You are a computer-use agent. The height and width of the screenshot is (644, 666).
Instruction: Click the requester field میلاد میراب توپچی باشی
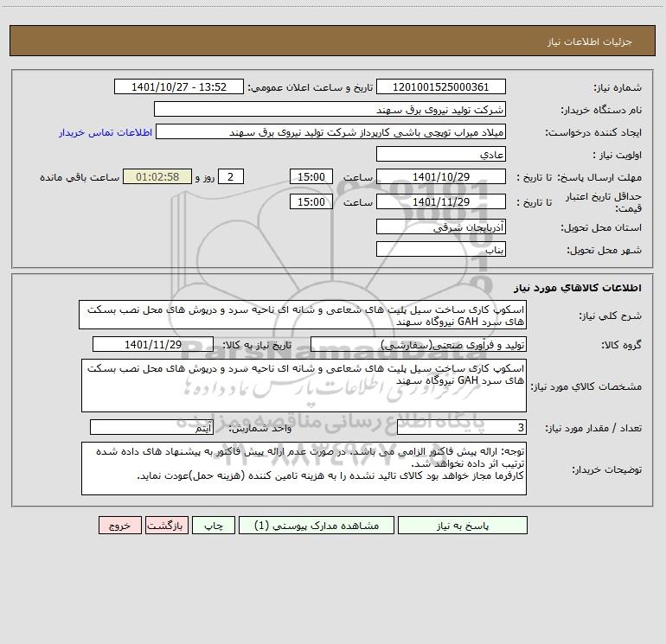tap(331, 131)
